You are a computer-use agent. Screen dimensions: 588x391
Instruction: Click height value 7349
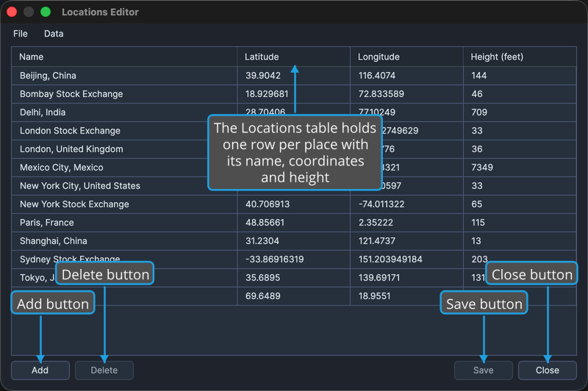(x=482, y=168)
